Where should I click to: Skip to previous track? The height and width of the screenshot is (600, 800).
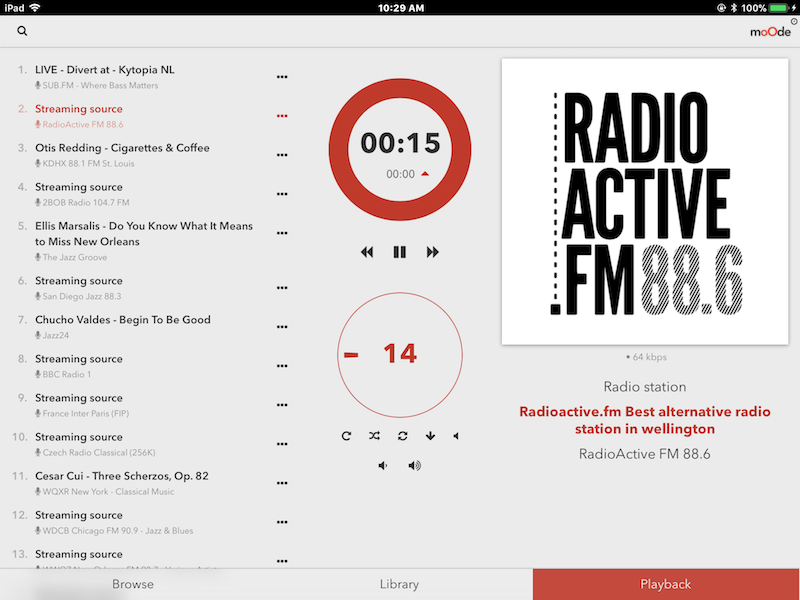(x=367, y=252)
